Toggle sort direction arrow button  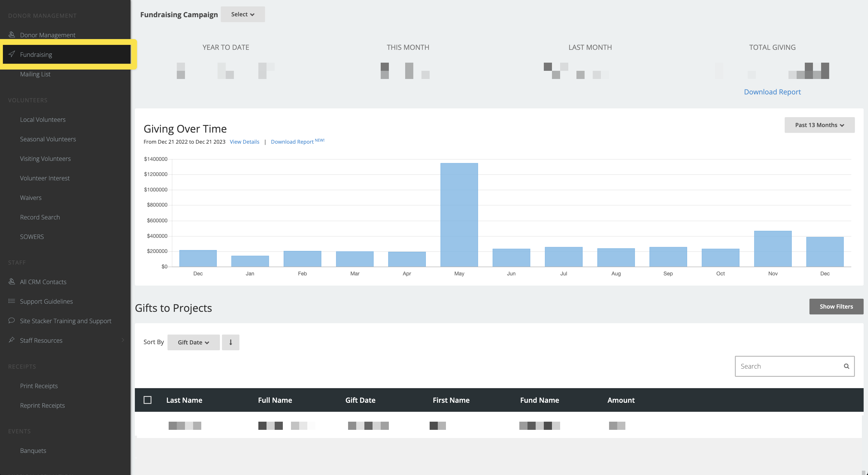[x=230, y=342]
